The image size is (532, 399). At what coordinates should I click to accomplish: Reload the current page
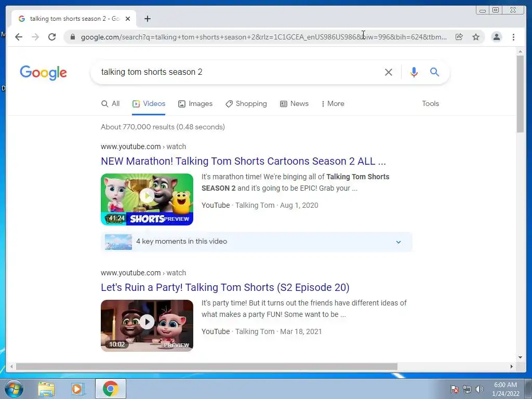pos(52,37)
